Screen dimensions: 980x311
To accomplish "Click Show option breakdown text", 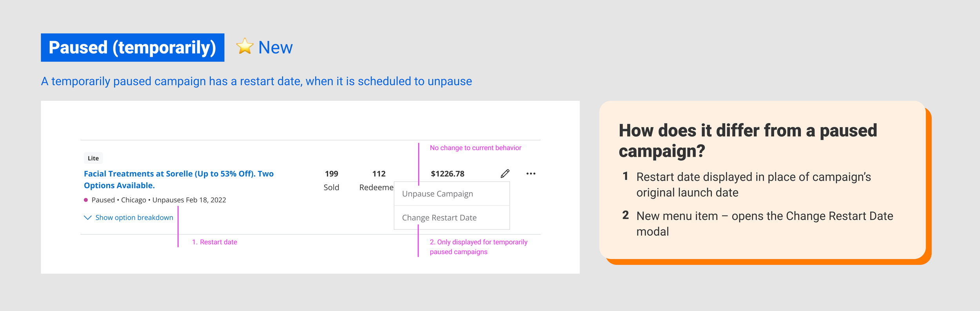I will tap(134, 218).
